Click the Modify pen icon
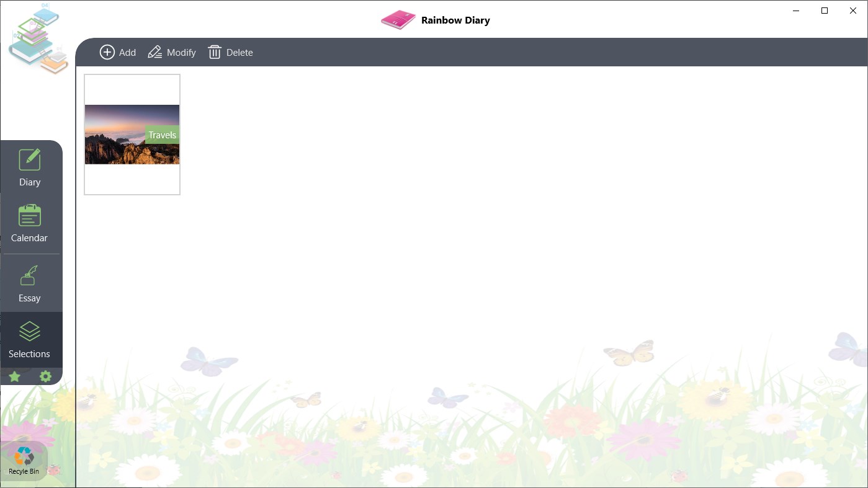Viewport: 868px width, 488px height. (154, 52)
